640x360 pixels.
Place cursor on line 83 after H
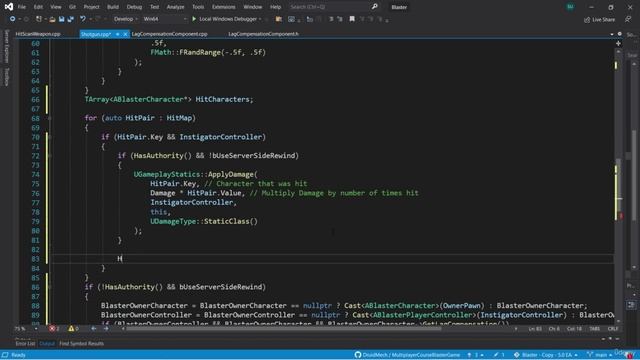(x=122, y=258)
